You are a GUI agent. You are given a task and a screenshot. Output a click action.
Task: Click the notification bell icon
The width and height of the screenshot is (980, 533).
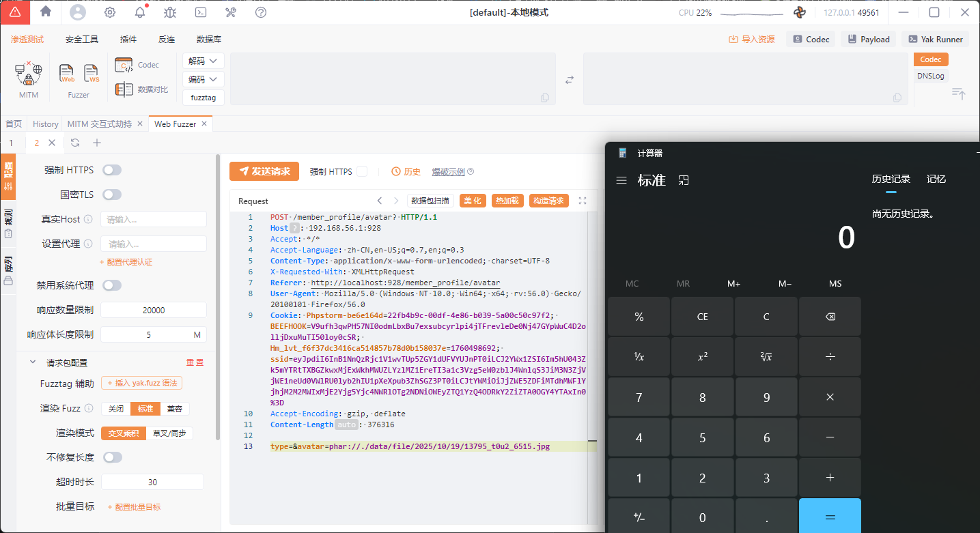coord(140,12)
